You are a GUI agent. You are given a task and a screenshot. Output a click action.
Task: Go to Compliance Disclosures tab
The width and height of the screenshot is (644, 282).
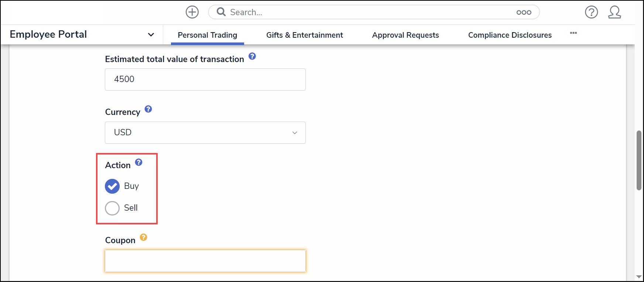pos(510,35)
